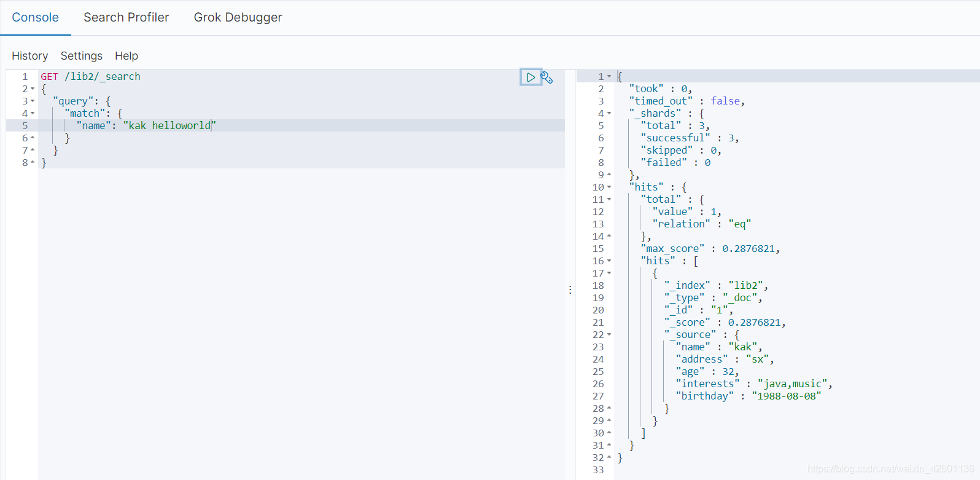Open the Grok Debugger tab
The width and height of the screenshot is (980, 480).
click(x=238, y=17)
